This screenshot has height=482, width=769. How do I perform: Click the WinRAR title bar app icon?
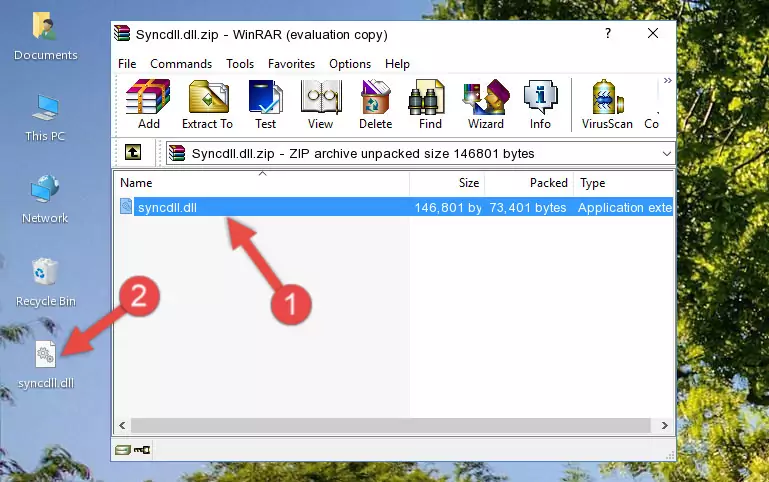[122, 33]
